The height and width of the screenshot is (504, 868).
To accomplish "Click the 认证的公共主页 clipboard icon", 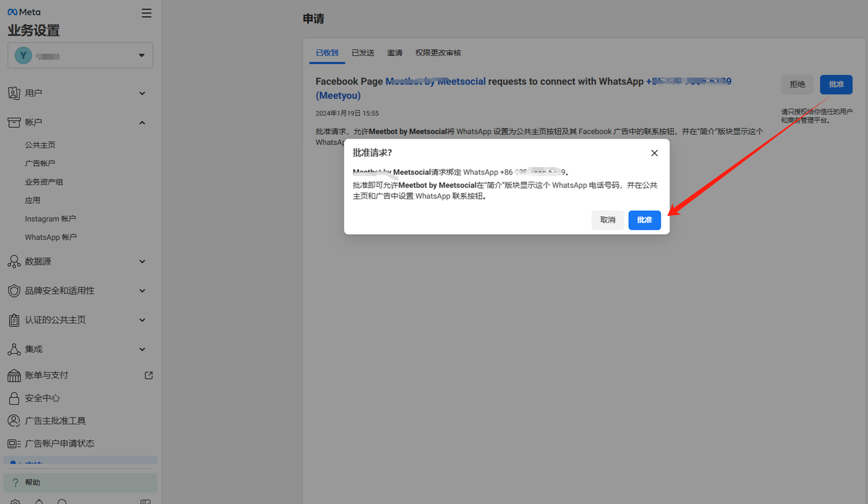I will (x=14, y=320).
